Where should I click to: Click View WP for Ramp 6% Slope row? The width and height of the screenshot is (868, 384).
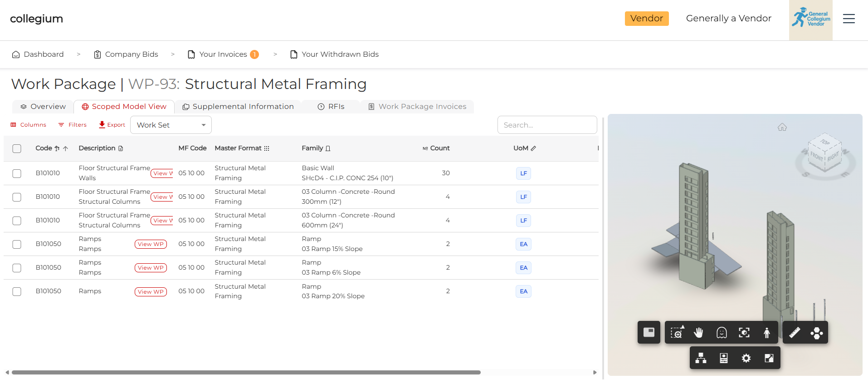(x=151, y=268)
